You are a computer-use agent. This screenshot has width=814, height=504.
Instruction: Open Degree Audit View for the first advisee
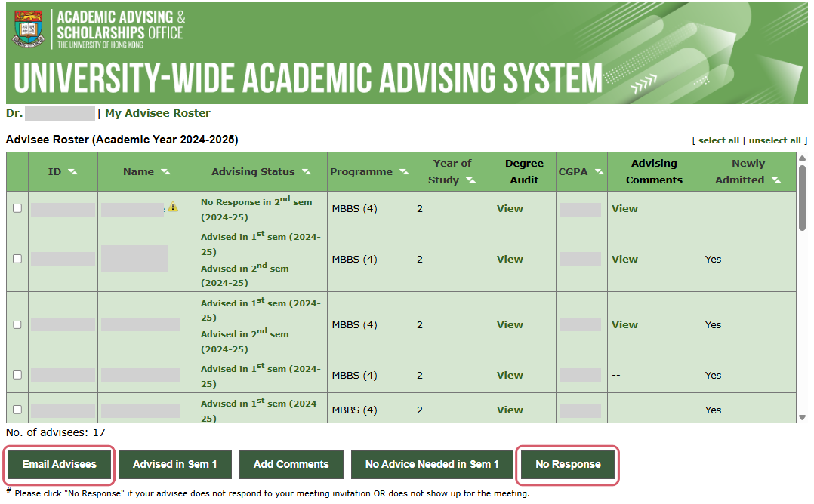[510, 209]
